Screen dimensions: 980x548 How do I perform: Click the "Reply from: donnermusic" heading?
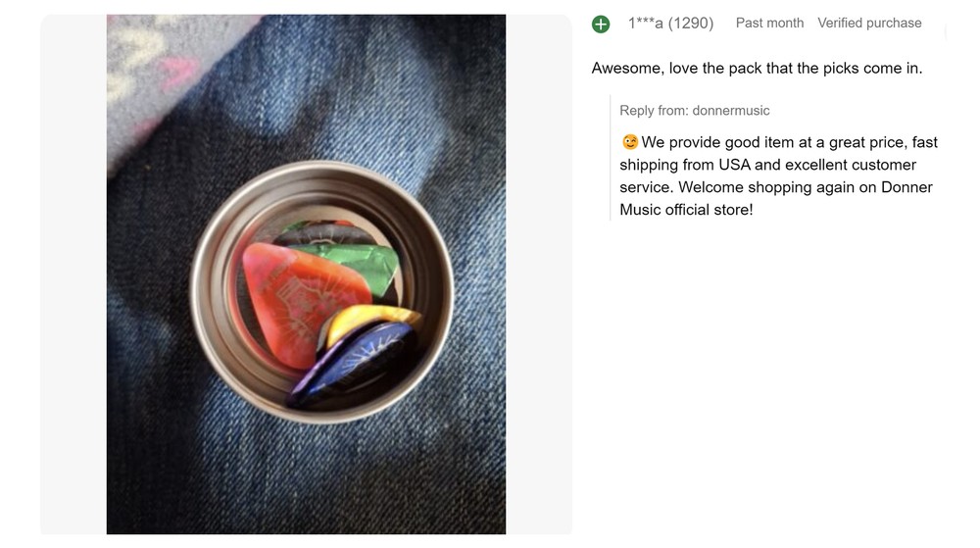pos(695,111)
